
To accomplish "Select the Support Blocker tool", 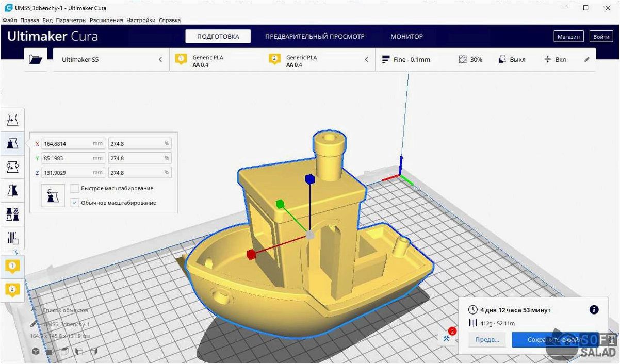I will (x=12, y=238).
